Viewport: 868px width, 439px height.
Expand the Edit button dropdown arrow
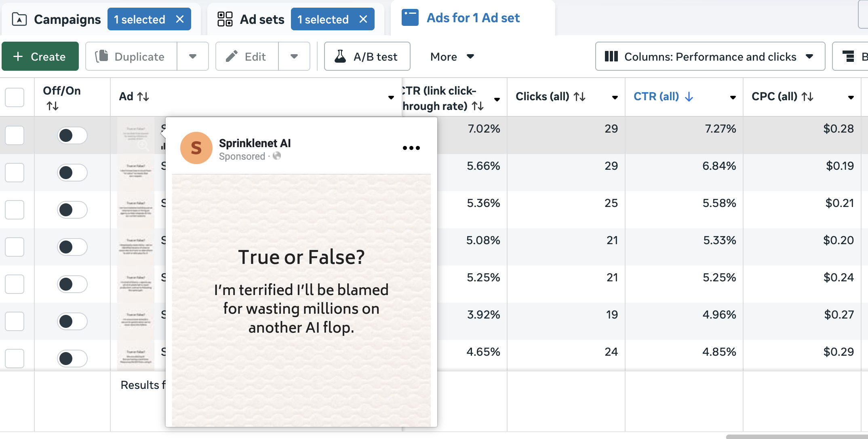(x=294, y=57)
